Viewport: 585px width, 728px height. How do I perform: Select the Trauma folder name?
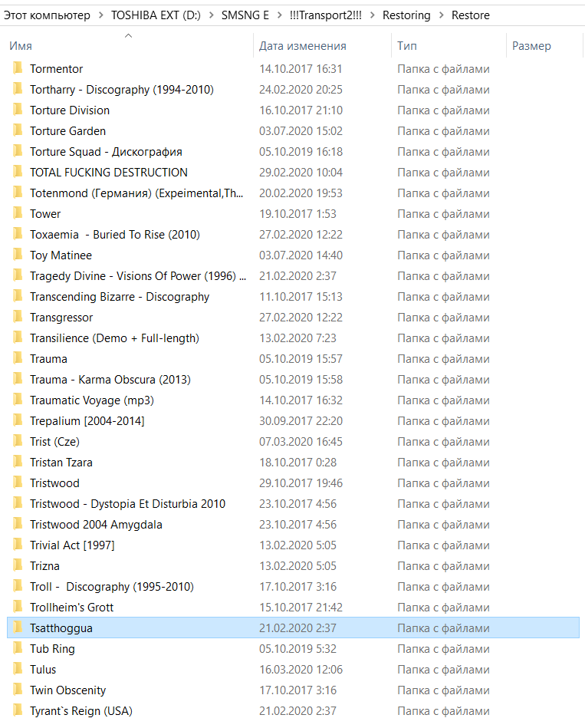pos(48,359)
